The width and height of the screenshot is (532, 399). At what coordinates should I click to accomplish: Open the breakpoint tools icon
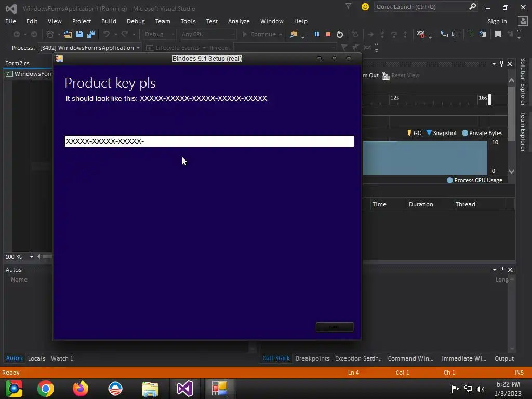pos(421,34)
